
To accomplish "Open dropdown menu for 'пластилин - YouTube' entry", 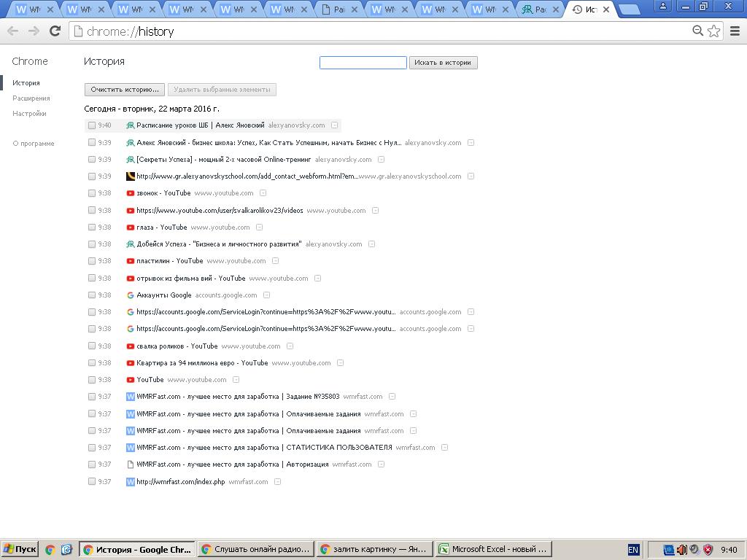I will (x=275, y=261).
